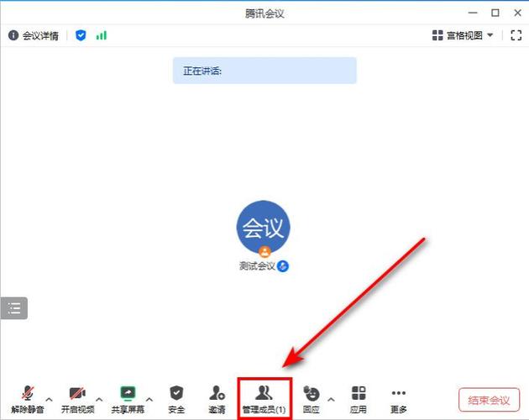Image resolution: width=529 pixels, height=420 pixels.
Task: Expand share options arrow beside 共享屏幕
Action: tap(149, 399)
